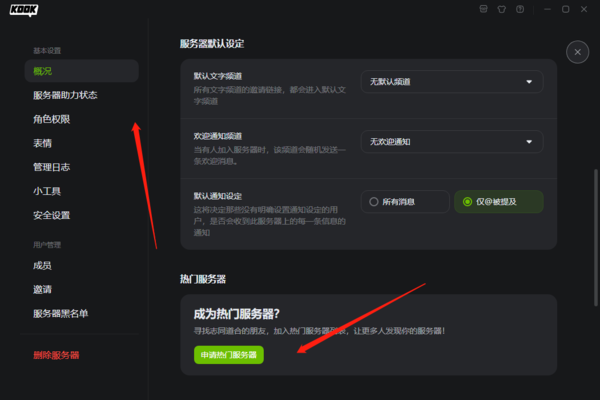This screenshot has width=600, height=400.
Task: Open the 小工具 section
Action: [x=47, y=191]
